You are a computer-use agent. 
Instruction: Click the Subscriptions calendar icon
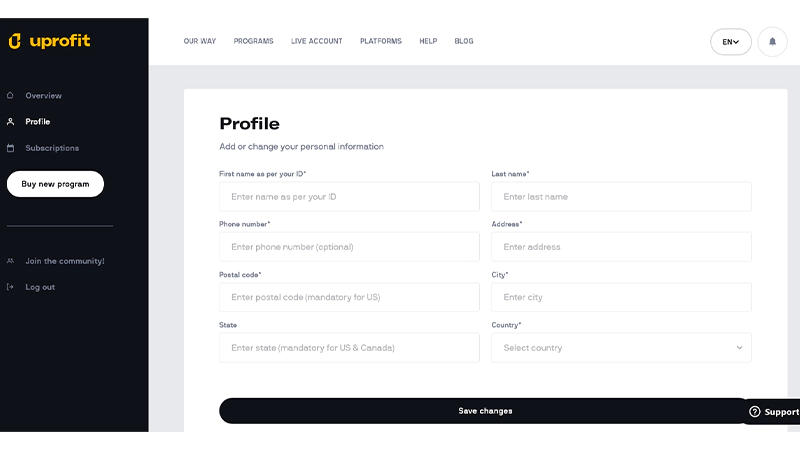tap(10, 148)
